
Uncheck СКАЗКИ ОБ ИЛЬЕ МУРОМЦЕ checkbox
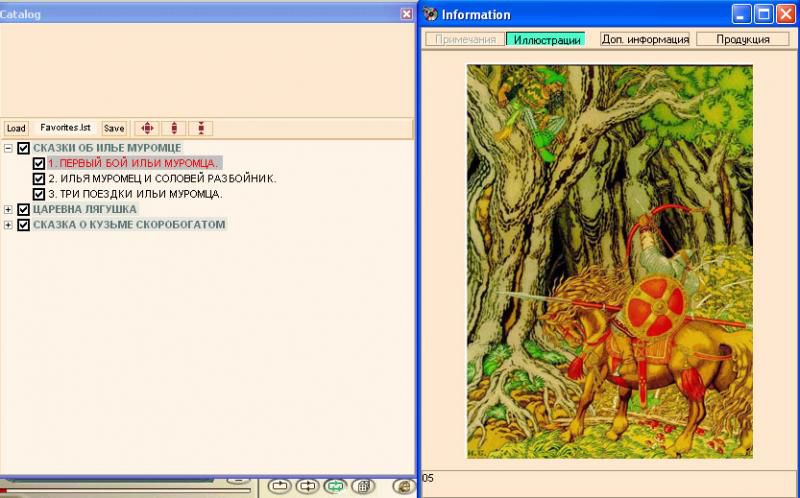point(24,148)
